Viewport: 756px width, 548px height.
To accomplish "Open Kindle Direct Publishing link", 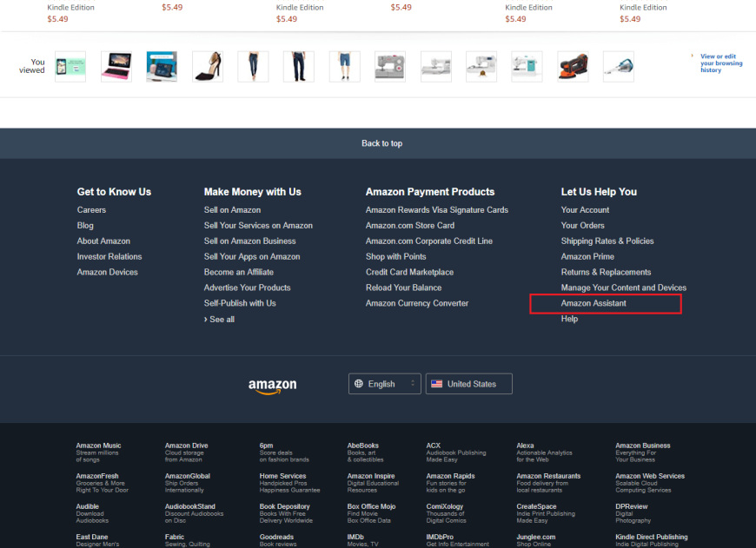I will pos(652,540).
